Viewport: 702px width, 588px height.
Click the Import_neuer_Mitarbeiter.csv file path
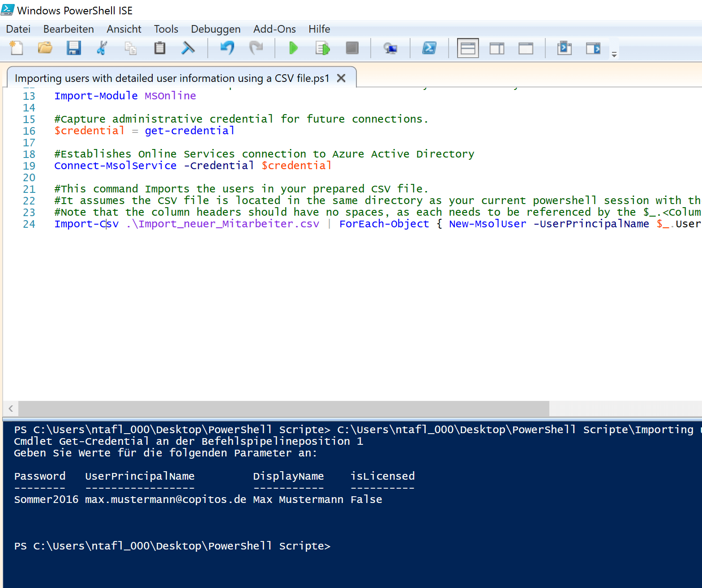point(223,224)
